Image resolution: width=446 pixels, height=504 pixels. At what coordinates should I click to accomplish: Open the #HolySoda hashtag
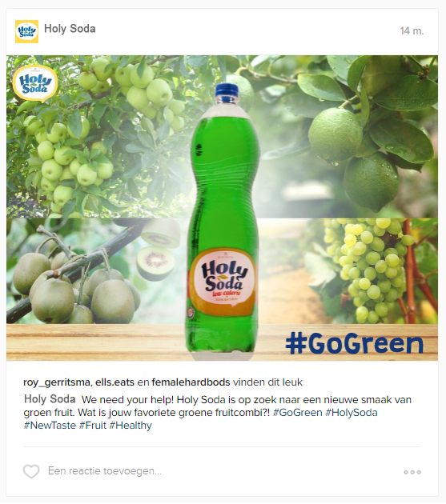point(352,412)
